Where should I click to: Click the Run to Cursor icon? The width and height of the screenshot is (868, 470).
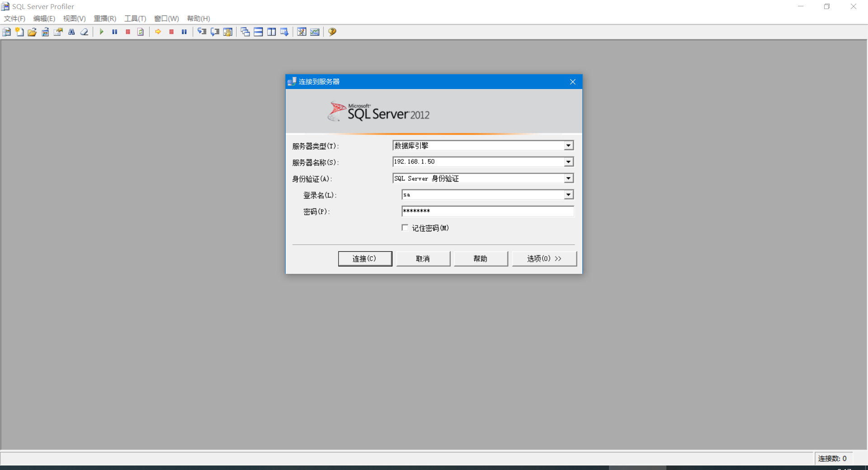[x=215, y=32]
